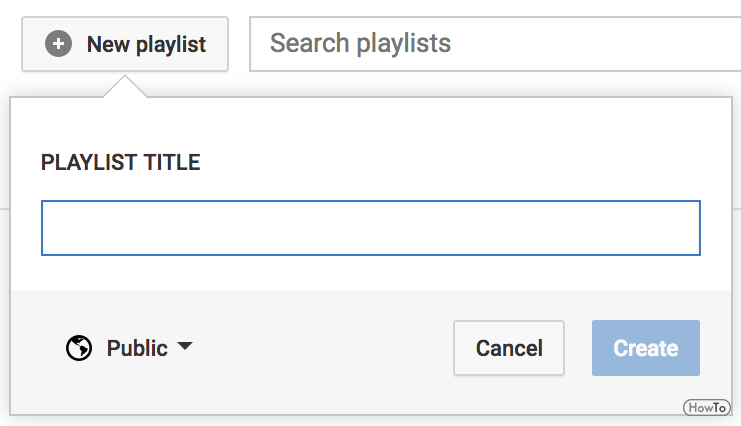
Task: Click the HowTo watermark logo
Action: click(x=707, y=407)
